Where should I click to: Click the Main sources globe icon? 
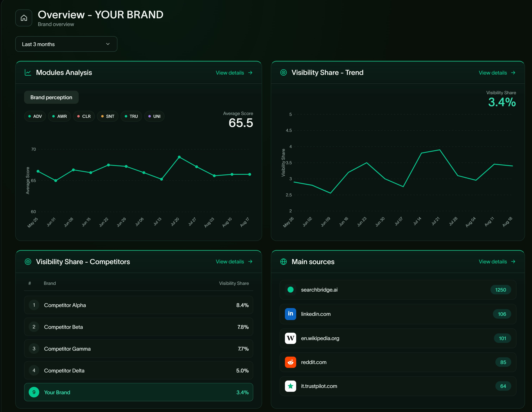coord(284,262)
